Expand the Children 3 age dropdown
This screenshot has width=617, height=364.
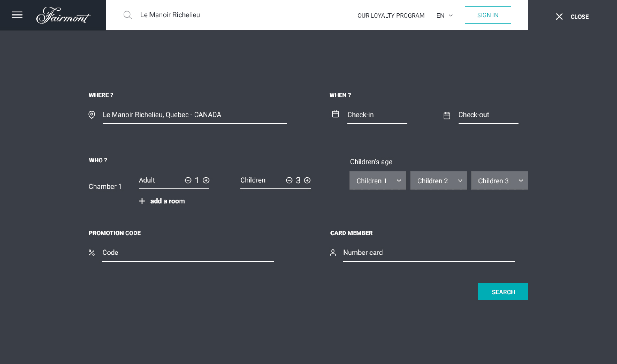tap(499, 181)
